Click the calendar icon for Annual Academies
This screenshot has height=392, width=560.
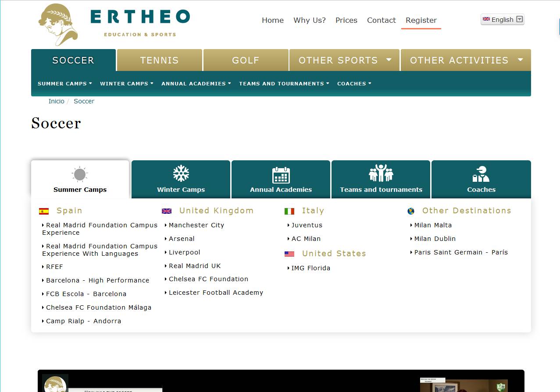point(281,175)
